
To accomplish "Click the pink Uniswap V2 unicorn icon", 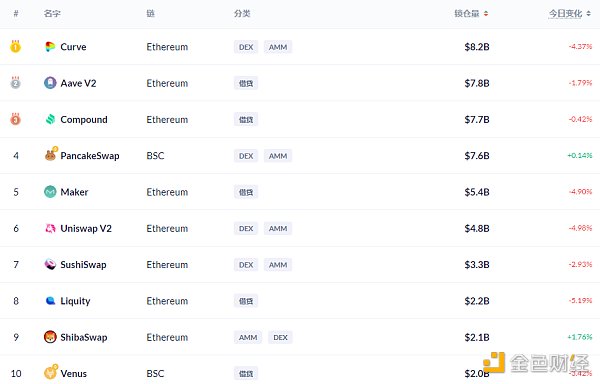I will point(50,228).
